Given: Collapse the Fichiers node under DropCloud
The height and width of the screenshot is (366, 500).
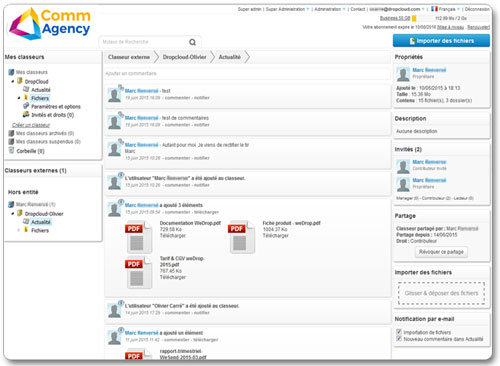Looking at the screenshot, I should coord(19,98).
